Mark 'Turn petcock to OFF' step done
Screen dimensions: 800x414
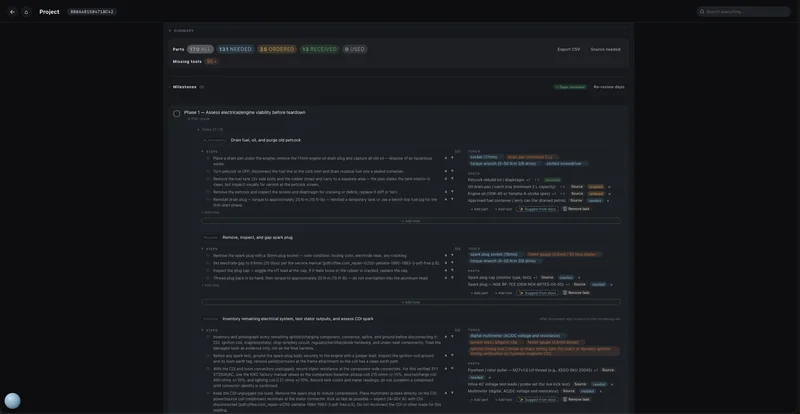click(x=208, y=172)
